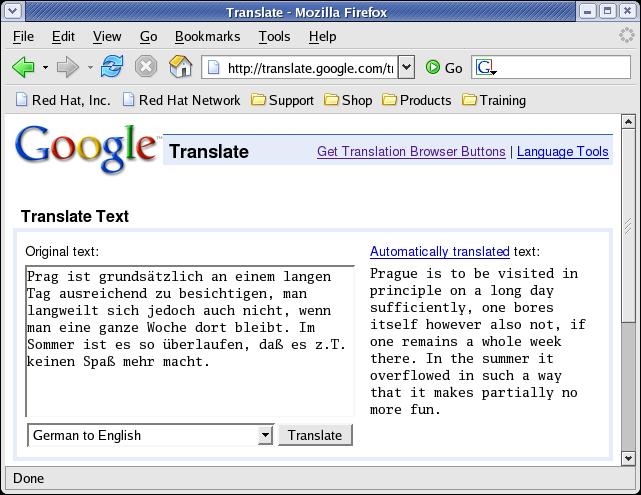Go to the Home page icon

point(181,66)
